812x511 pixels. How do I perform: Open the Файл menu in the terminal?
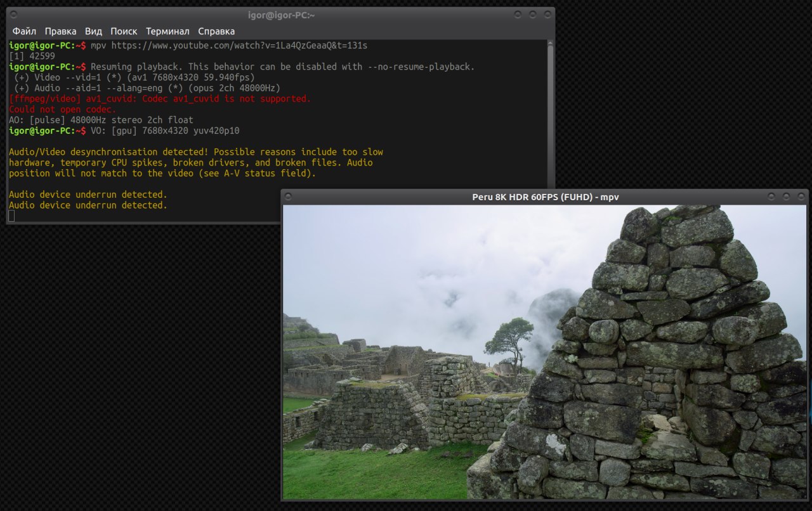coord(24,31)
